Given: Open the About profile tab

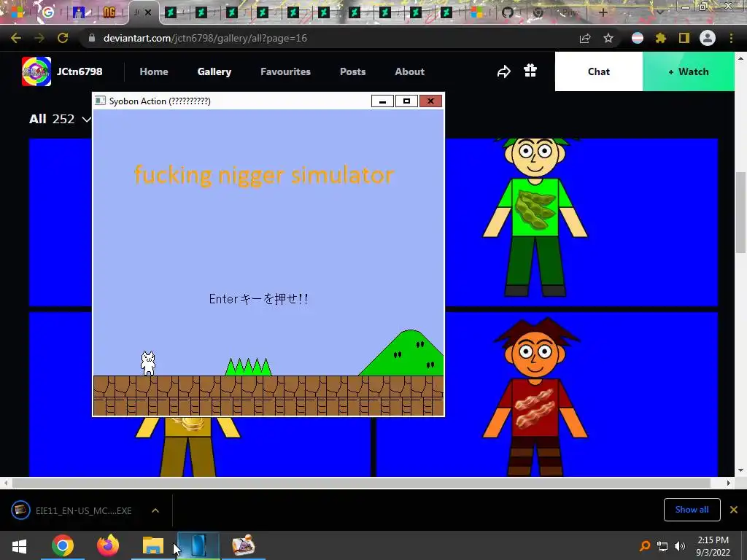Looking at the screenshot, I should click(x=410, y=71).
